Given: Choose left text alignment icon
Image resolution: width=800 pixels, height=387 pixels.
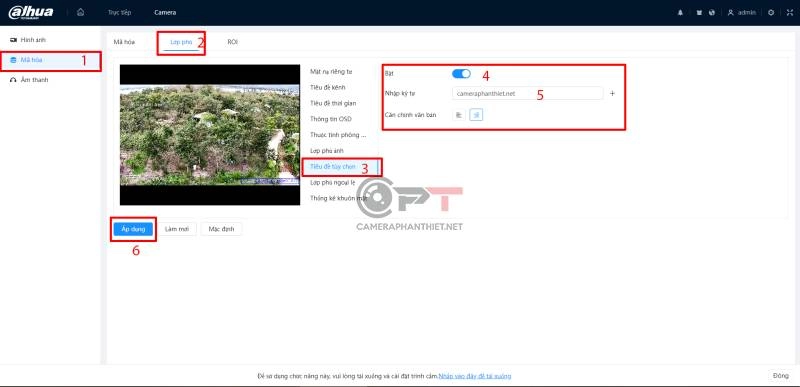Looking at the screenshot, I should pyautogui.click(x=459, y=115).
